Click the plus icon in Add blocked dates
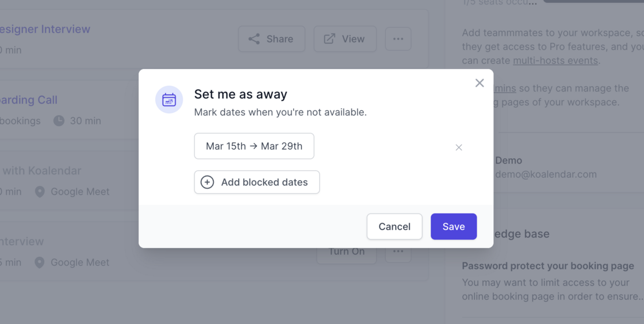This screenshot has width=644, height=324. [207, 182]
